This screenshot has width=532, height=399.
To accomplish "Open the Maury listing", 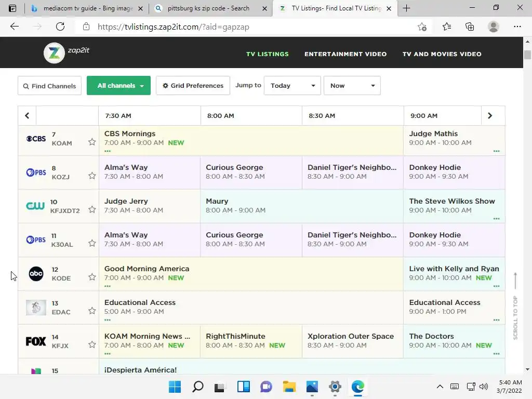I will 302,206.
